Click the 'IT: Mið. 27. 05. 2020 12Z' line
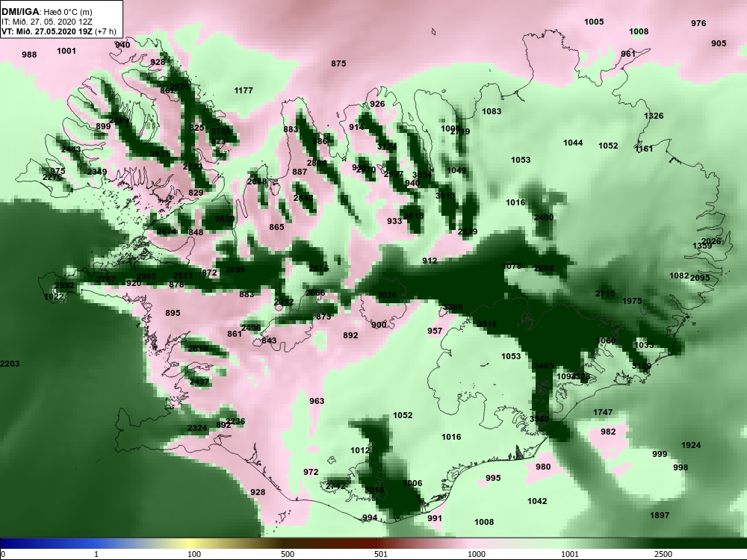The width and height of the screenshot is (747, 560). coord(46,22)
